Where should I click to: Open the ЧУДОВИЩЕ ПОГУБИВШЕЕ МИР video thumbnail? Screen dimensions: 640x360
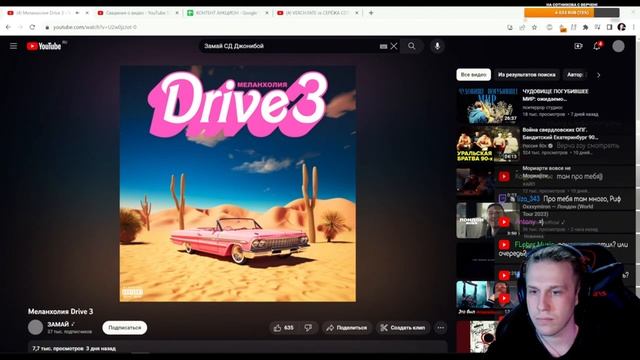488,105
